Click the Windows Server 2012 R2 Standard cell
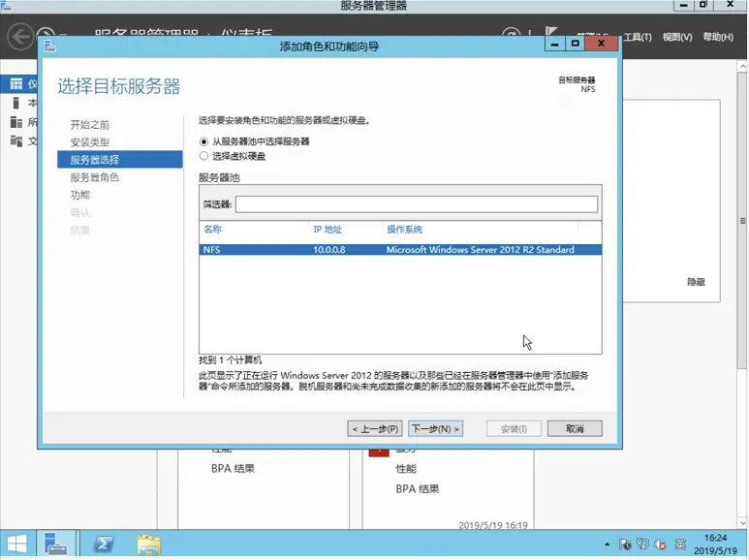Screen dimensions: 749x560 [480, 249]
